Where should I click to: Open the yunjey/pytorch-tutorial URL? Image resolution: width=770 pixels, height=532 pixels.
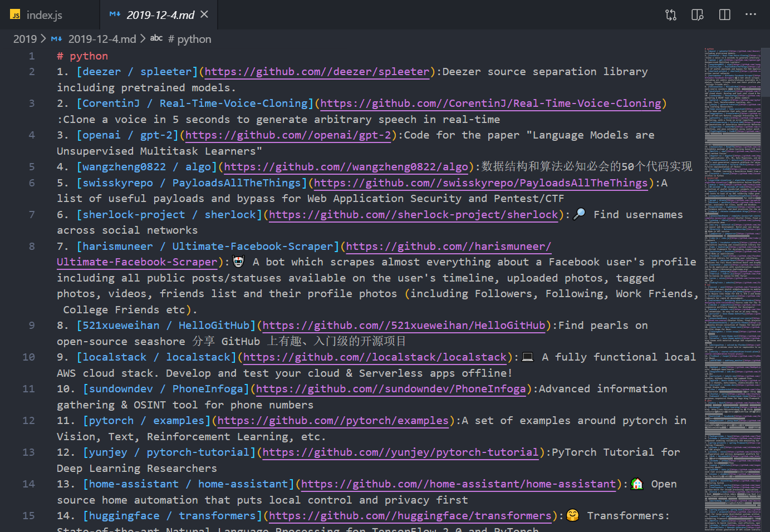pos(400,452)
